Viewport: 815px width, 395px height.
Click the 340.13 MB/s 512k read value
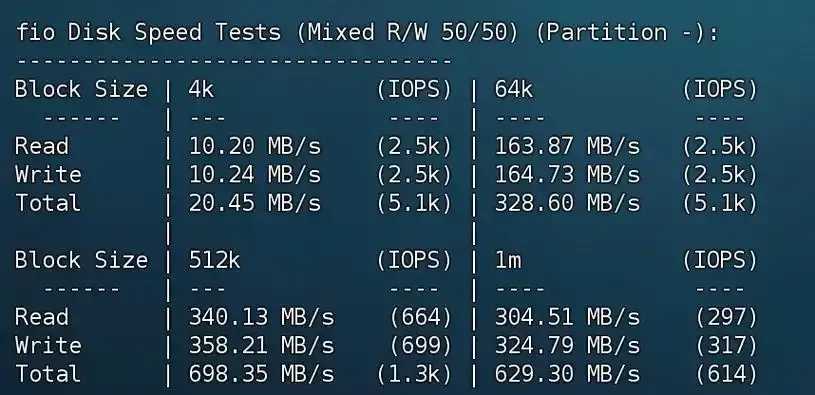tap(261, 317)
